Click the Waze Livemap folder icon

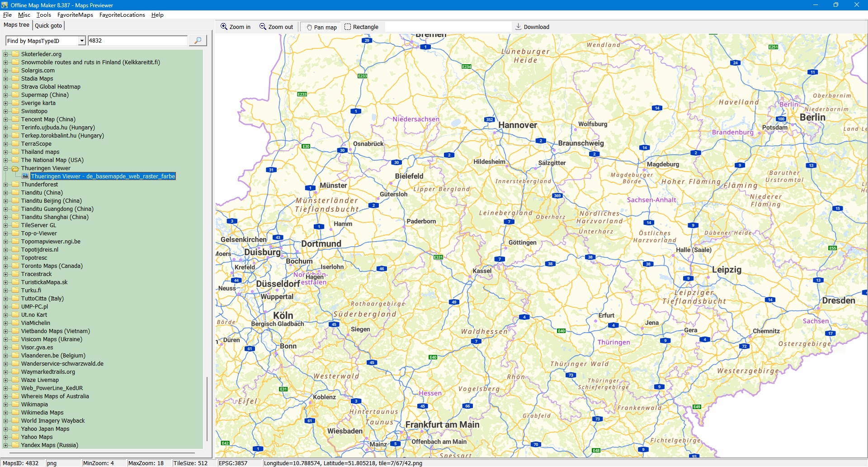pyautogui.click(x=15, y=380)
